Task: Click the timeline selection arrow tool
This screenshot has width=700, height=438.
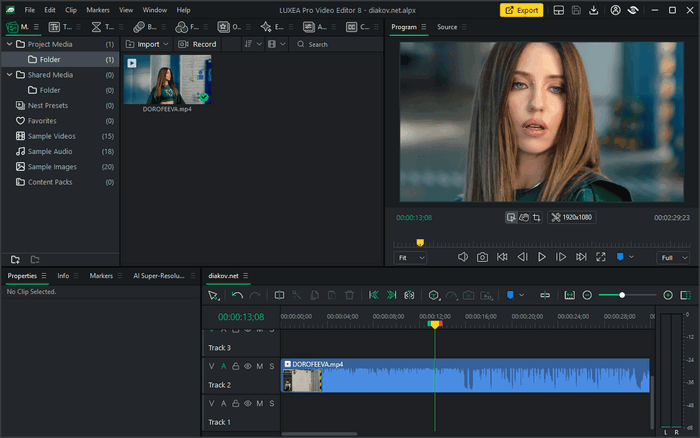Action: (x=213, y=295)
